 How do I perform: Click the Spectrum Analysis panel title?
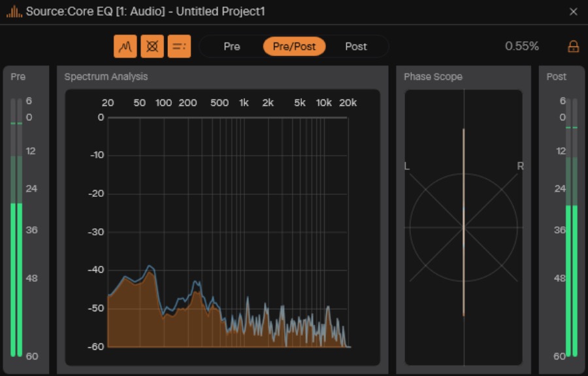(106, 77)
